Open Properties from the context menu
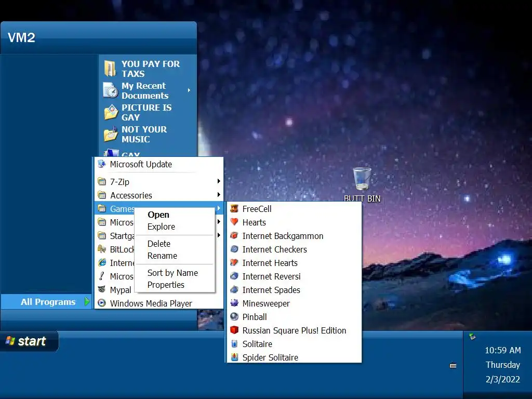This screenshot has height=399, width=532. (166, 285)
